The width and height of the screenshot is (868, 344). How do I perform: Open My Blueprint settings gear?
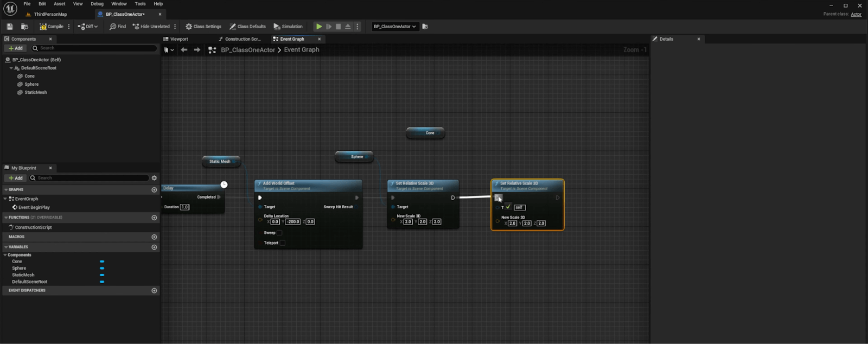tap(154, 178)
